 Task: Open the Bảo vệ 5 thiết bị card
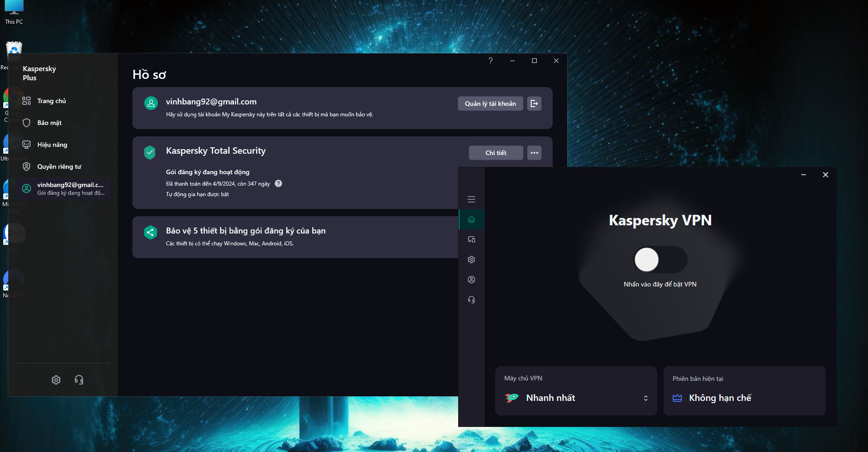coord(295,237)
